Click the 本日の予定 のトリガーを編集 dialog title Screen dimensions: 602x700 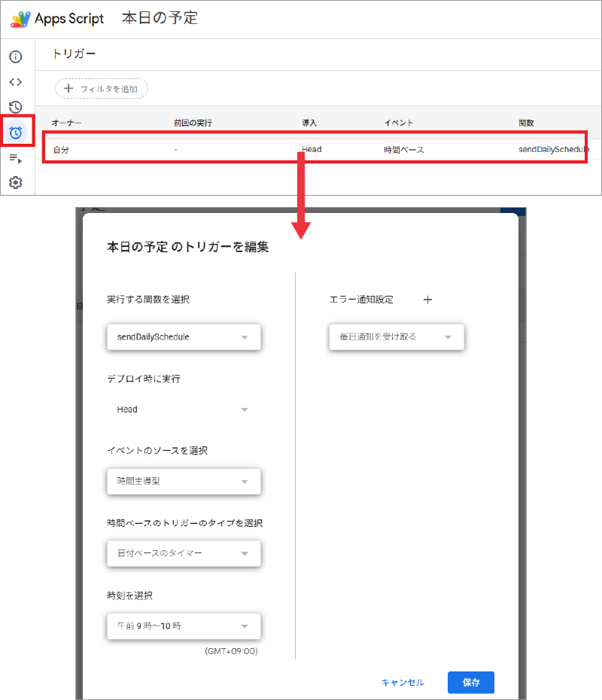(188, 246)
